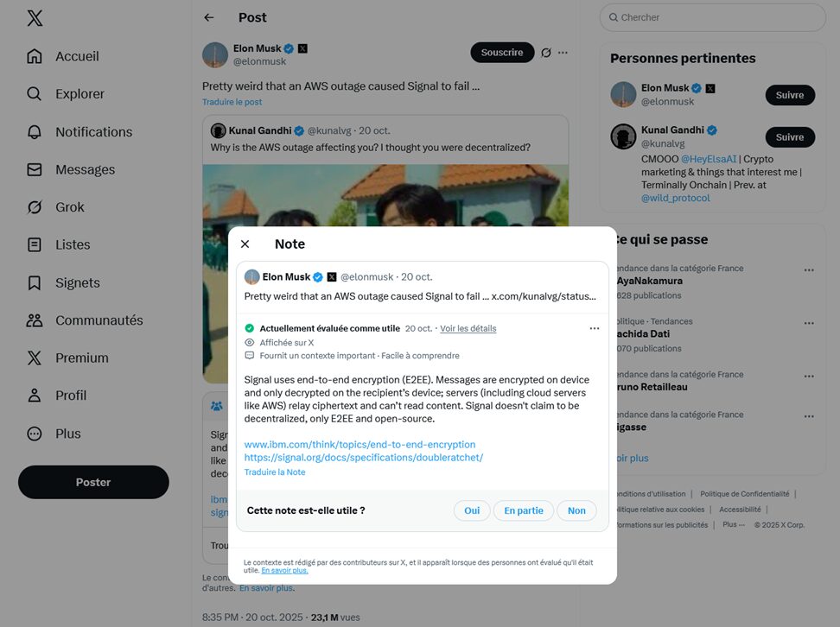Screen dimensions: 840x627
Task: Open the Explorer search icon in sidebar
Action: 35,94
